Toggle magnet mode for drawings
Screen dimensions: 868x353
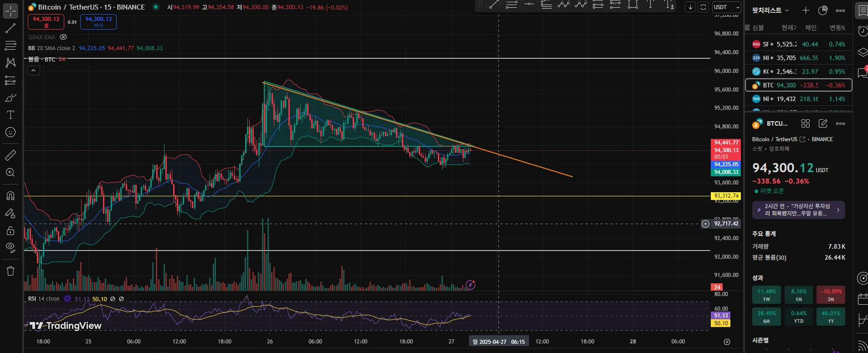[x=10, y=196]
